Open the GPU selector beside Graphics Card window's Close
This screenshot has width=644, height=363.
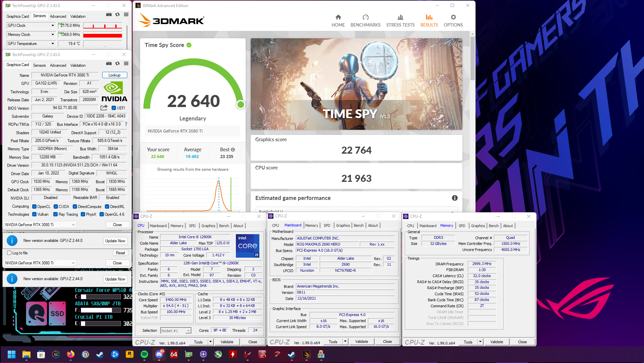point(40,225)
